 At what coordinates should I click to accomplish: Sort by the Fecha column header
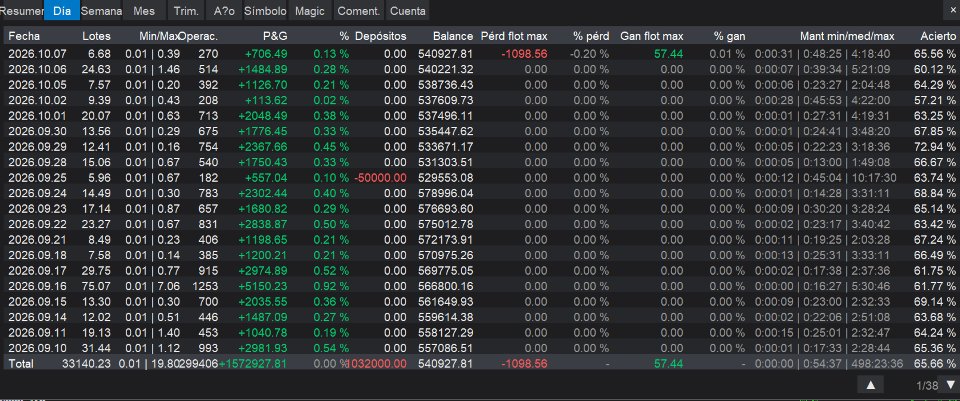tap(24, 36)
